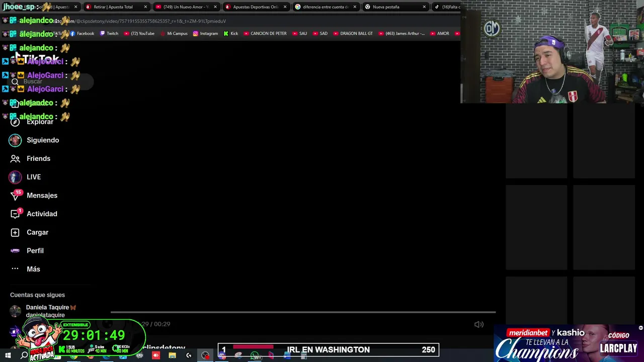
Task: Click the Friends people icon
Action: point(15,158)
